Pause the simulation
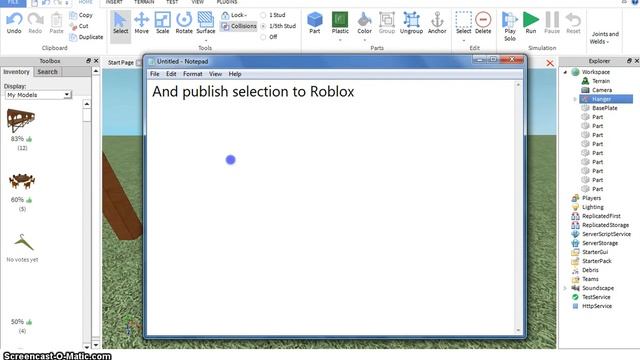The image size is (640, 360). tap(552, 23)
